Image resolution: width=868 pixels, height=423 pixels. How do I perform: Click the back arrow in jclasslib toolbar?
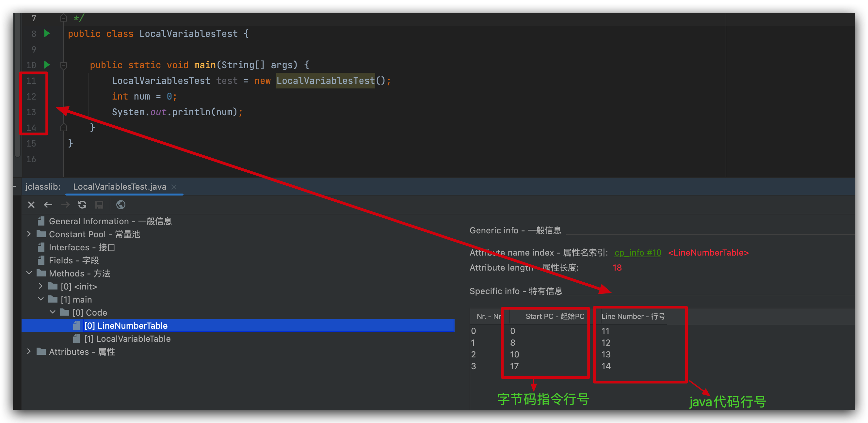tap(48, 204)
